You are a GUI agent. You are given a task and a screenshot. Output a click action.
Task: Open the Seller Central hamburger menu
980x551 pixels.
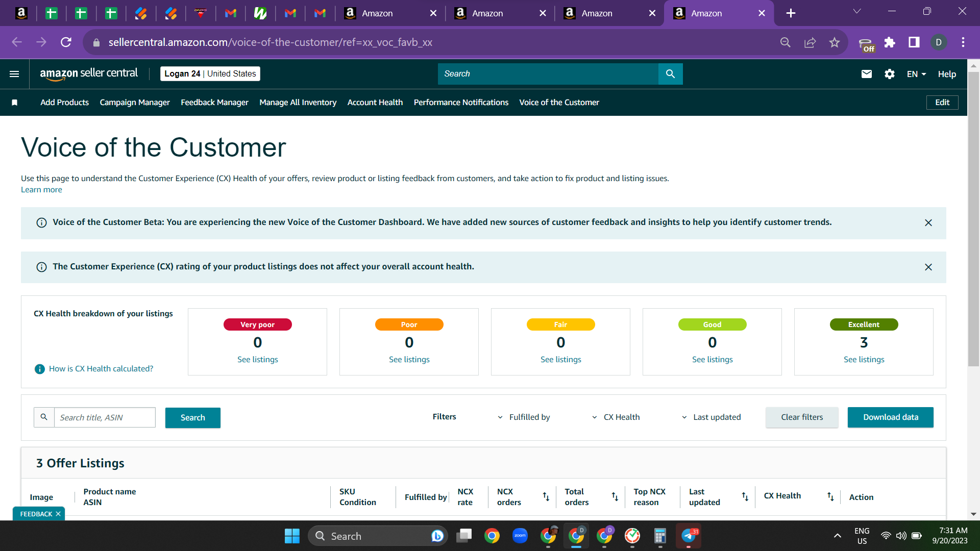(14, 74)
